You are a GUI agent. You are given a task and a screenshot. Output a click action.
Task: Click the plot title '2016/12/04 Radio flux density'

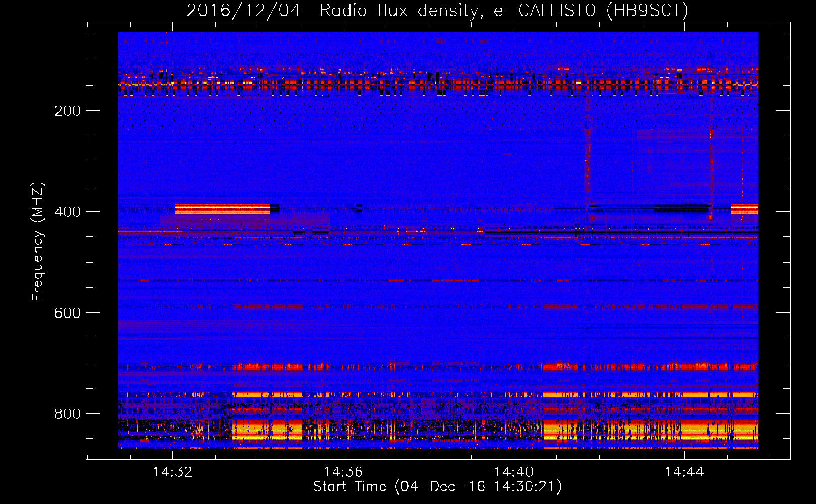[x=437, y=10]
